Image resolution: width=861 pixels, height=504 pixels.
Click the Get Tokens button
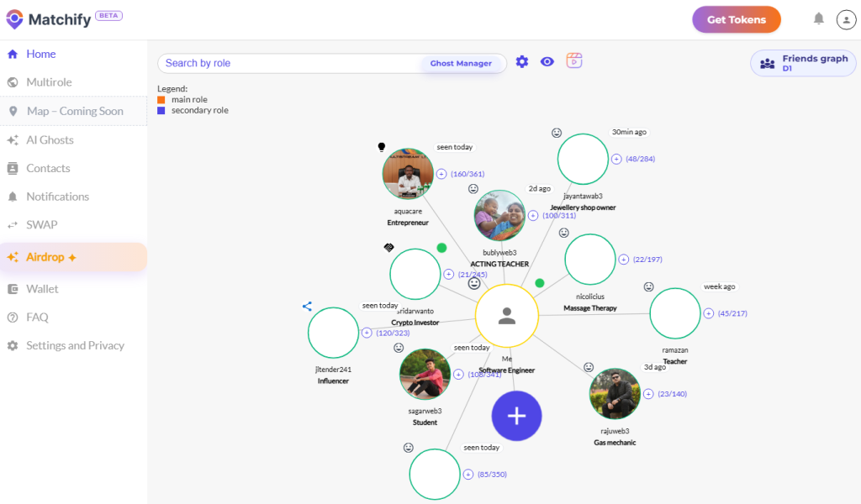(x=736, y=19)
